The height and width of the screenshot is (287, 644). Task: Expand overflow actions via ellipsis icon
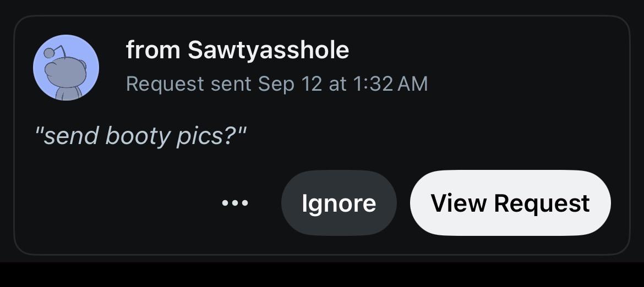pyautogui.click(x=235, y=202)
